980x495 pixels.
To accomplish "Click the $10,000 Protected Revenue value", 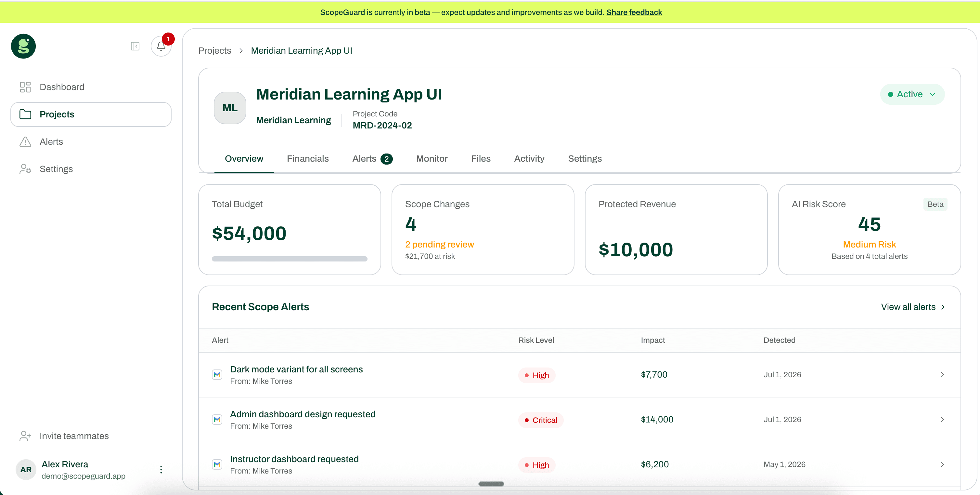I will (x=636, y=250).
